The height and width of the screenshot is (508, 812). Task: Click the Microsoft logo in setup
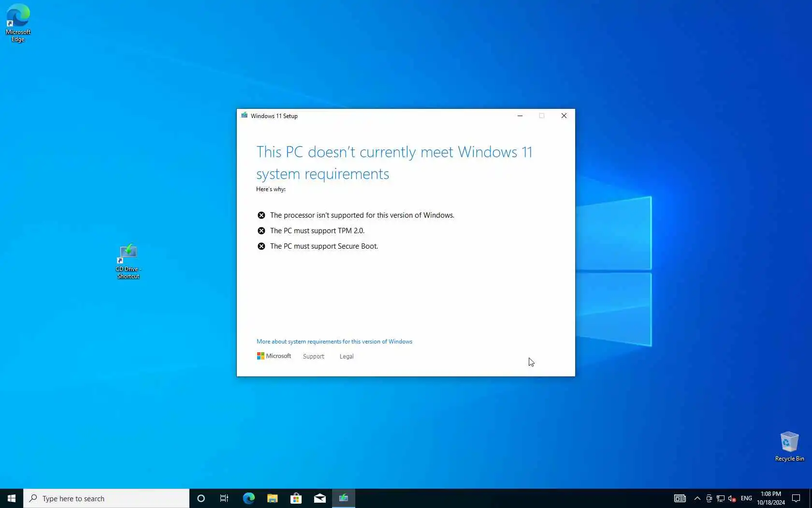click(274, 356)
